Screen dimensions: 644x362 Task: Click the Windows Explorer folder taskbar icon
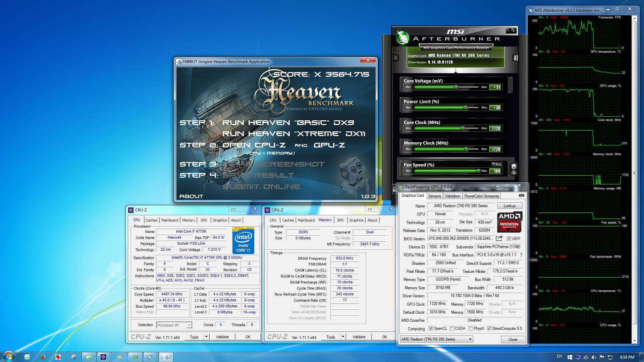[89, 357]
